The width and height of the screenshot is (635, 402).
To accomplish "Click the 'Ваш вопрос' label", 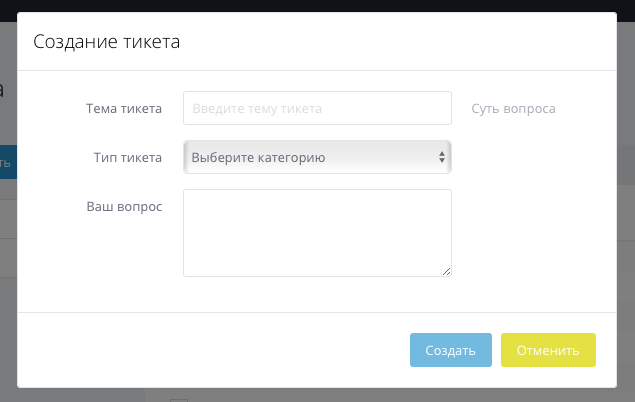I will pos(124,206).
